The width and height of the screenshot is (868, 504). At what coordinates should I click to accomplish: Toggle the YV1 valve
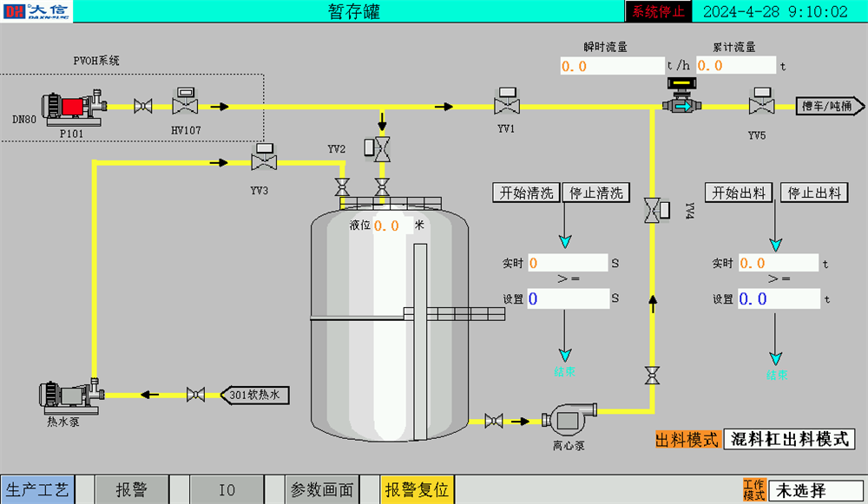507,101
